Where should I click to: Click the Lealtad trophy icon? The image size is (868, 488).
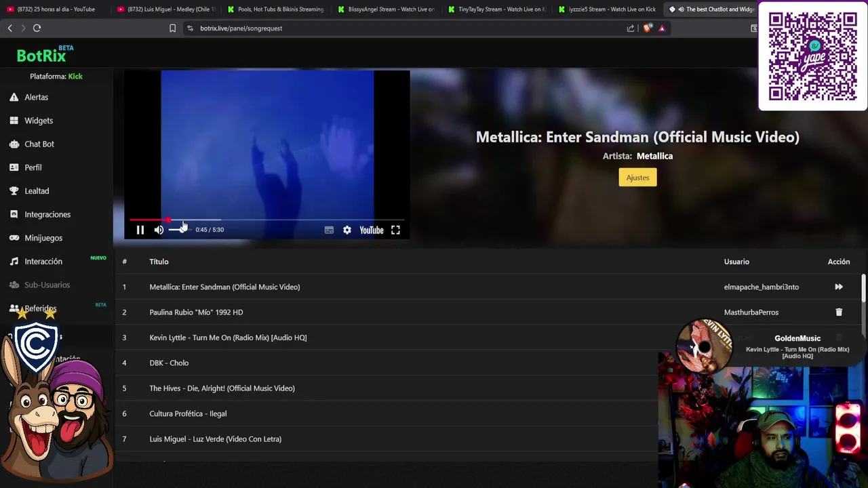pos(14,191)
